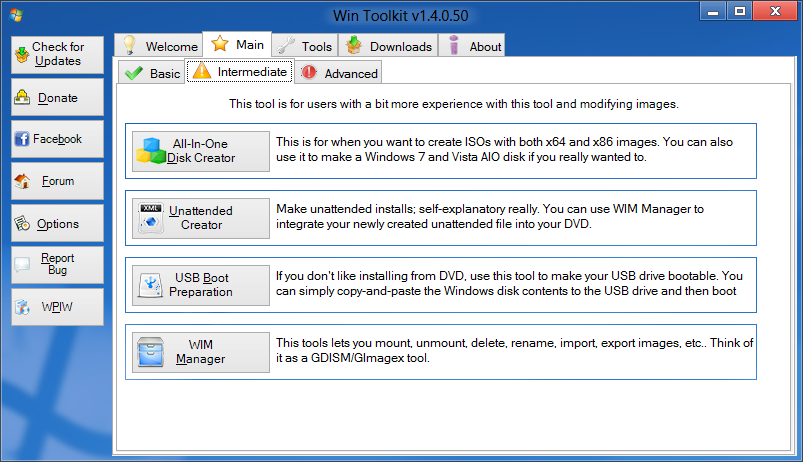The image size is (804, 462).
Task: Click the WPIW button
Action: tap(57, 307)
